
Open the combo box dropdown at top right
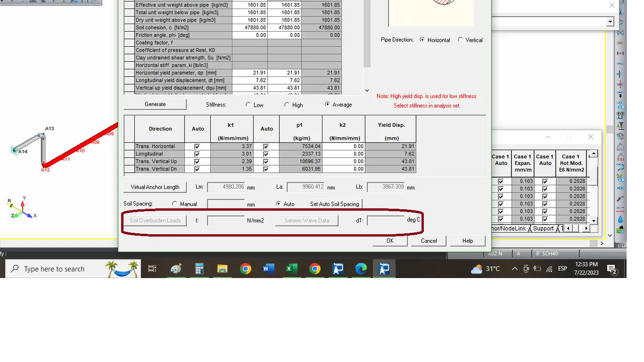pyautogui.click(x=610, y=22)
